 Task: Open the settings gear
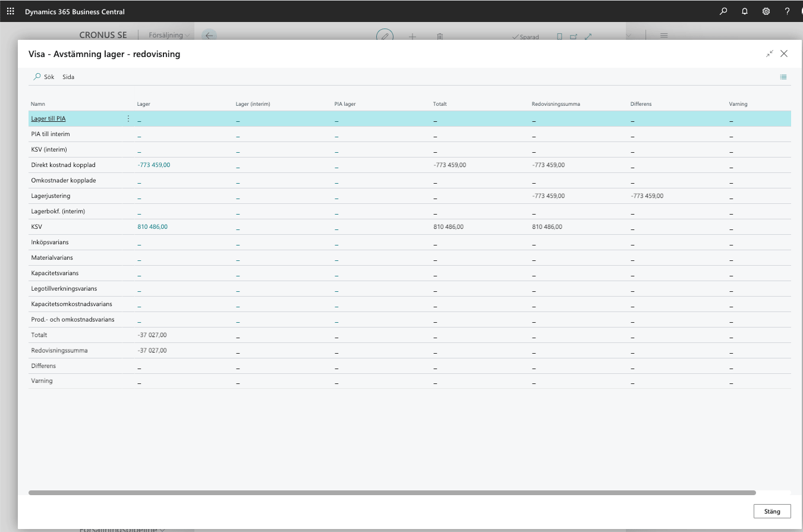[x=766, y=11]
